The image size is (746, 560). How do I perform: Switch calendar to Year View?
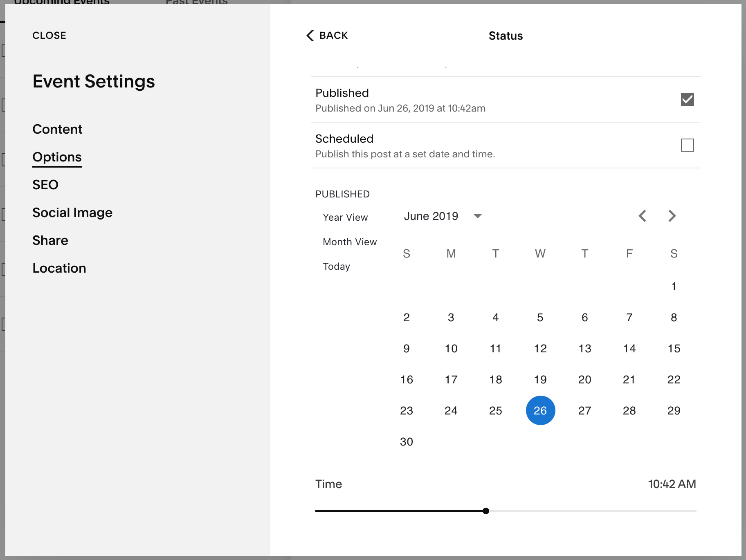coord(346,217)
